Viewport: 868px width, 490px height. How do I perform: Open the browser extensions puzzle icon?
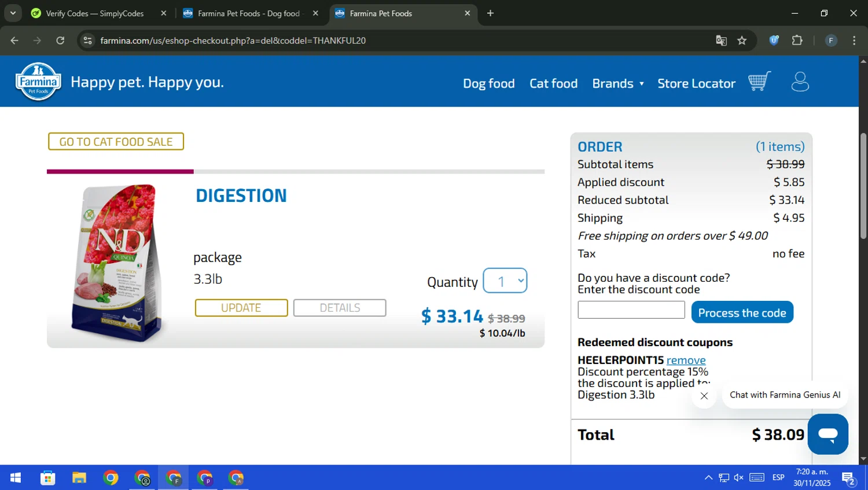coord(797,40)
